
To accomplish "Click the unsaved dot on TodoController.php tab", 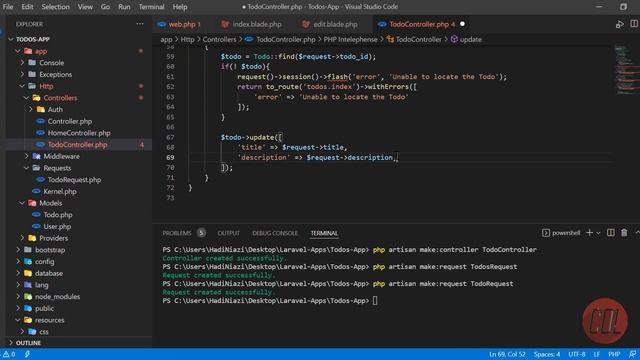I will [462, 24].
